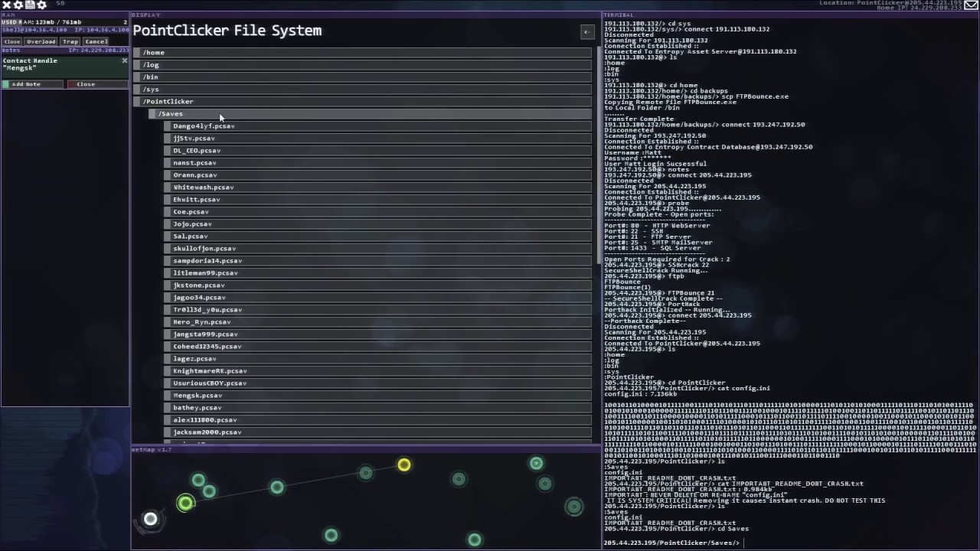This screenshot has width=980, height=551.
Task: Click the Overload shell button
Action: point(41,41)
